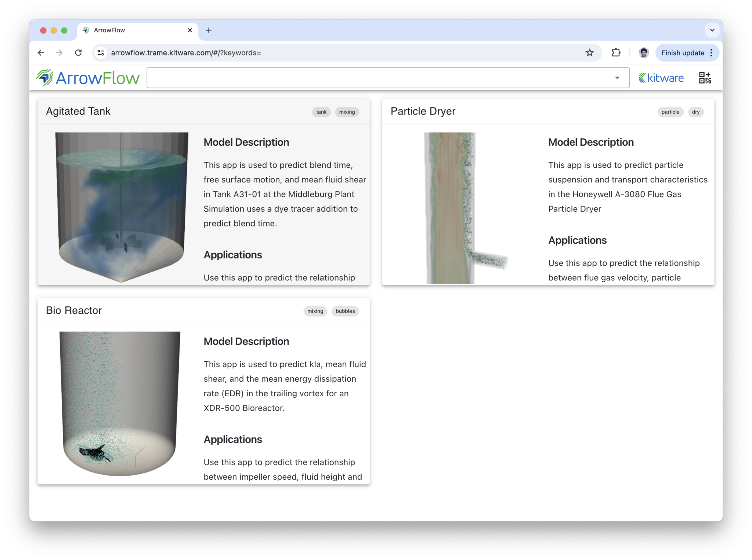Viewport: 752px width, 560px height.
Task: Click the ArrowFlow logo icon
Action: (45, 77)
